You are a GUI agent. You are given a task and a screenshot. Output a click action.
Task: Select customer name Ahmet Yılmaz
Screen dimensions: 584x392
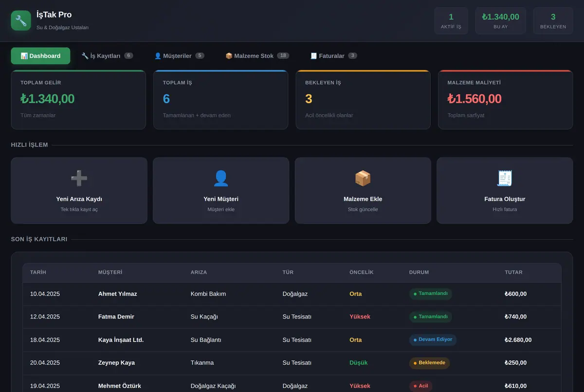coord(118,294)
